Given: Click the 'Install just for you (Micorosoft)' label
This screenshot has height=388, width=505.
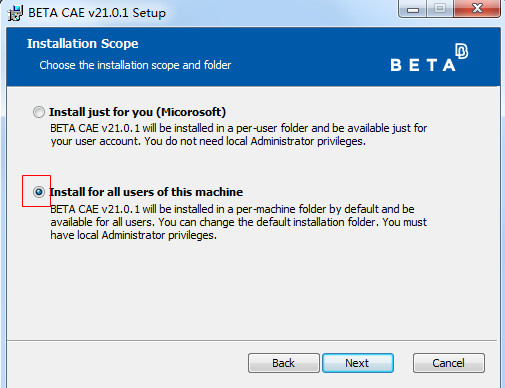Looking at the screenshot, I should (137, 112).
